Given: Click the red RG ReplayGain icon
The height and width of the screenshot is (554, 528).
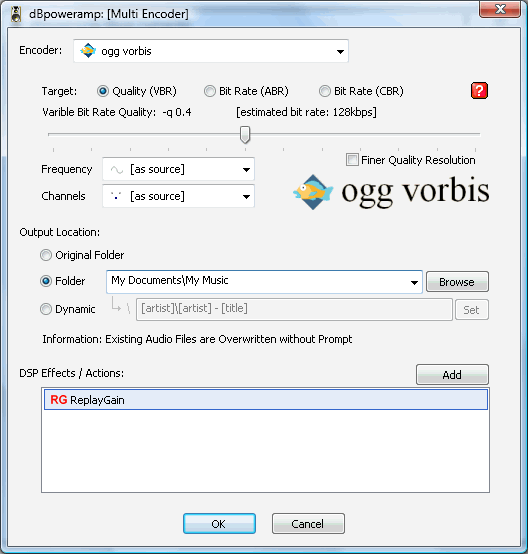Looking at the screenshot, I should tap(59, 400).
